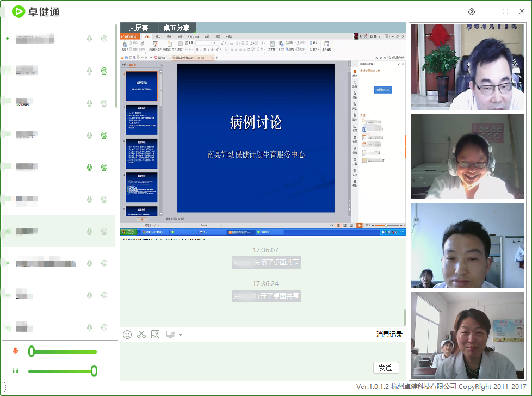Click camera icon of the sixth participant
532x396 pixels.
pyautogui.click(x=104, y=199)
